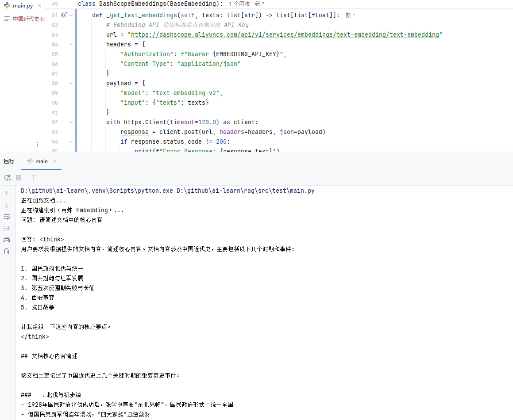Viewport: 513px width, 420px height.
Task: Close the main run tab
Action: pos(55,161)
